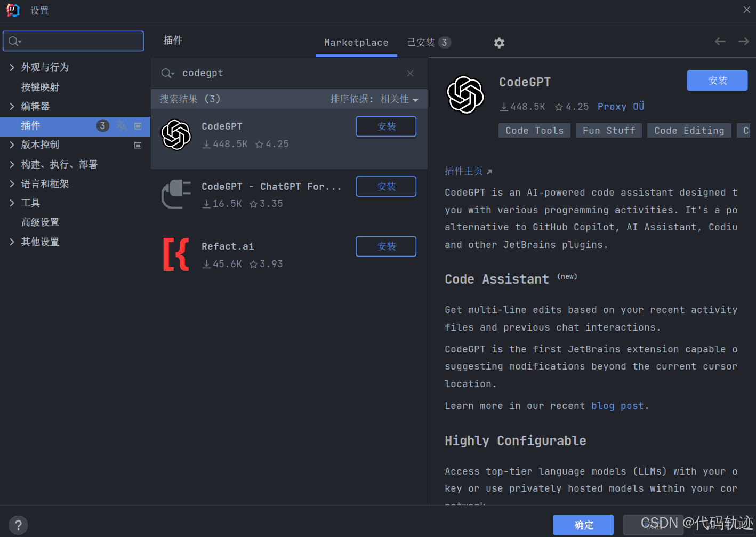Select 插件 in settings tree
This screenshot has height=537, width=756.
75,126
